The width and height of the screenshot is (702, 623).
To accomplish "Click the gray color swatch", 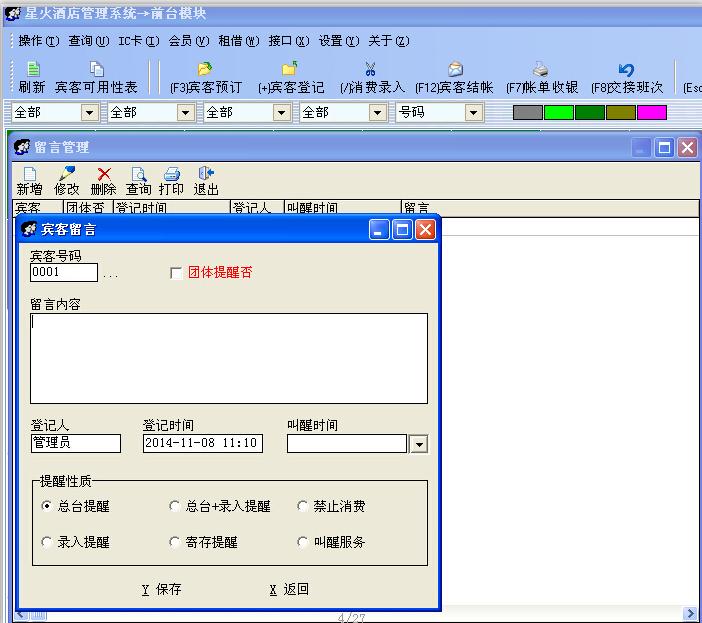I will coord(527,112).
